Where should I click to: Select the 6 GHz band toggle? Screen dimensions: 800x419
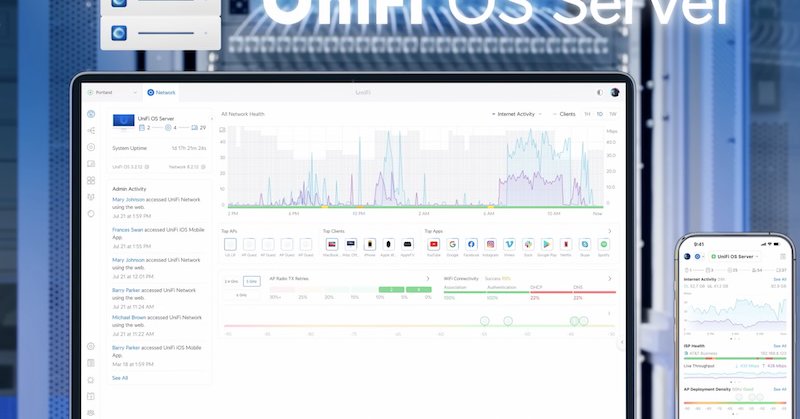(241, 295)
